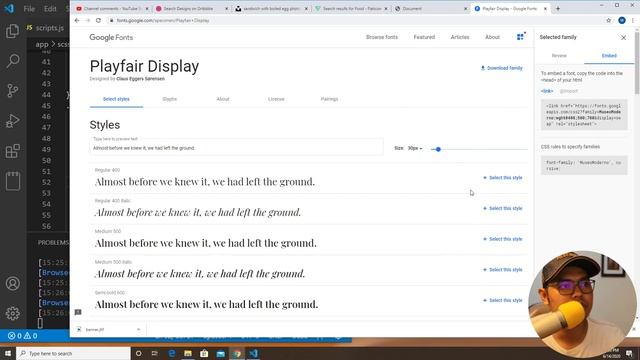Click the Windows Start button

point(8,353)
